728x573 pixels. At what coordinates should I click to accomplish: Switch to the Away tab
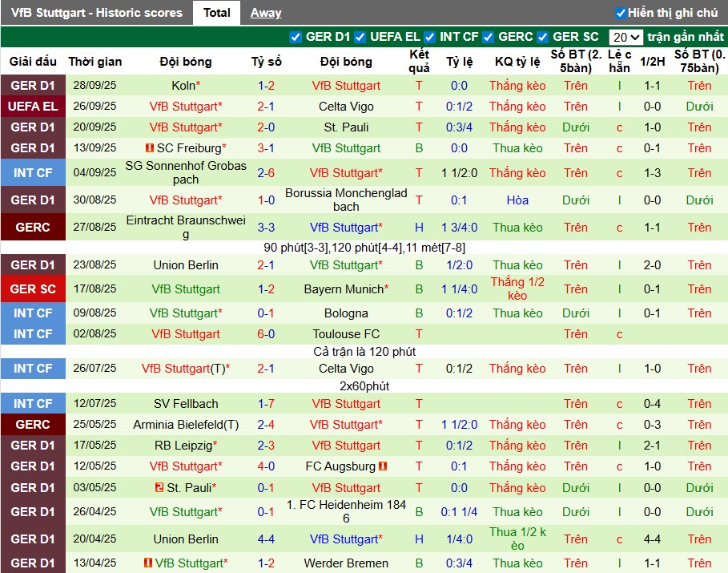click(x=264, y=12)
